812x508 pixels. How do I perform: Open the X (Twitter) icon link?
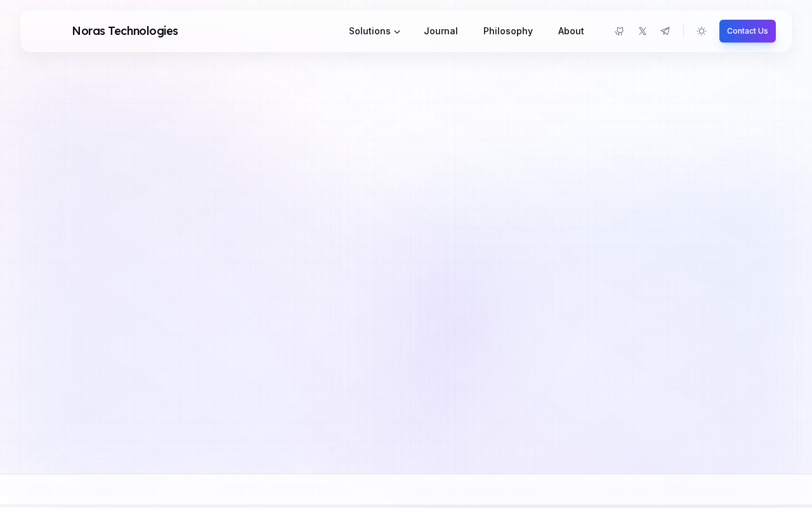[x=643, y=31]
